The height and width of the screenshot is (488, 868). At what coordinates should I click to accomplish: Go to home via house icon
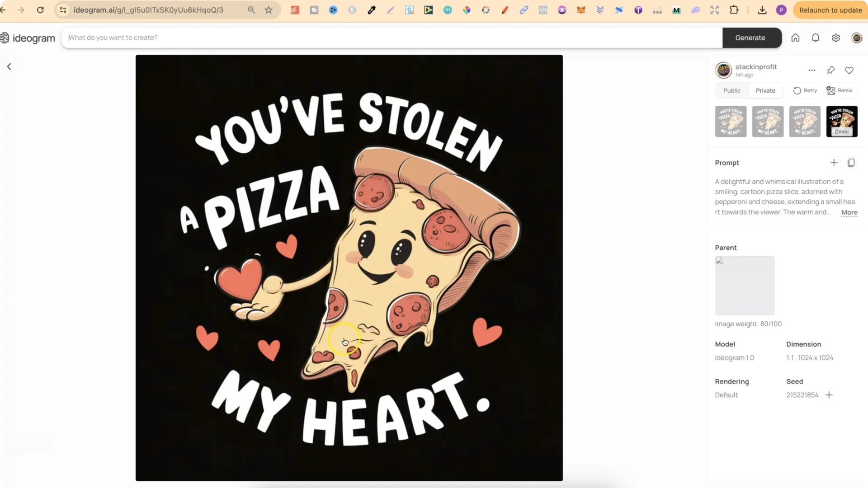click(x=795, y=38)
